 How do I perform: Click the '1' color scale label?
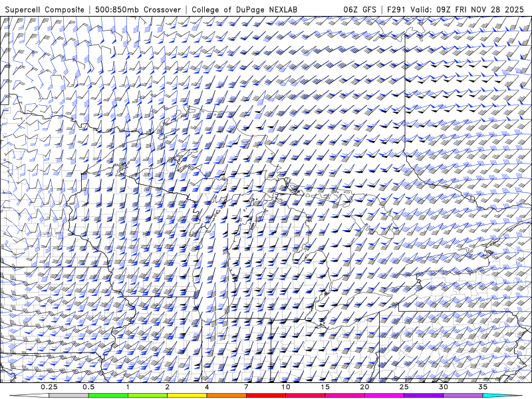pos(128,387)
